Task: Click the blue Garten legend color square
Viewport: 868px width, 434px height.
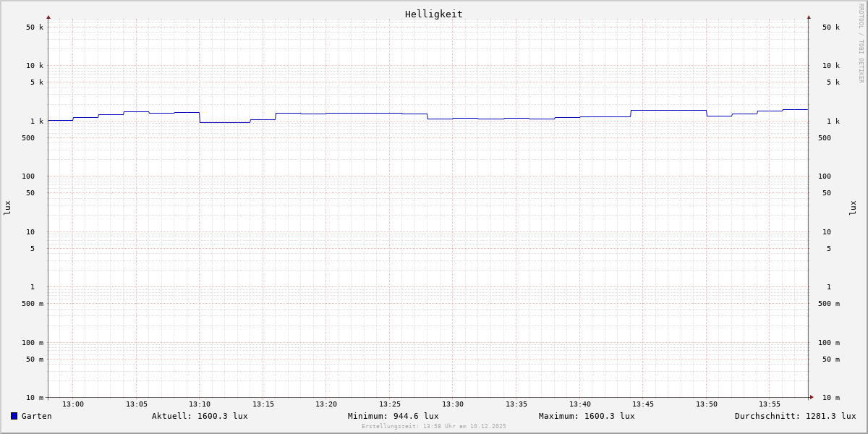Action: (x=14, y=416)
